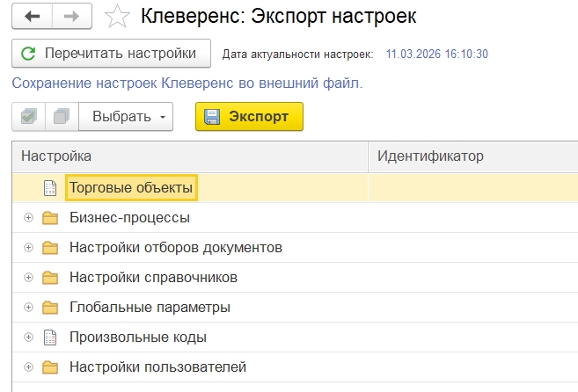
Task: Select the Торговые объекты row text
Action: click(x=131, y=188)
